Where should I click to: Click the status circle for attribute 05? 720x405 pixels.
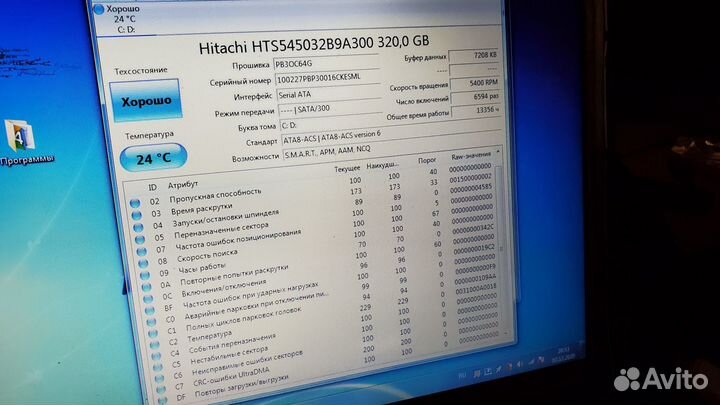point(140,239)
